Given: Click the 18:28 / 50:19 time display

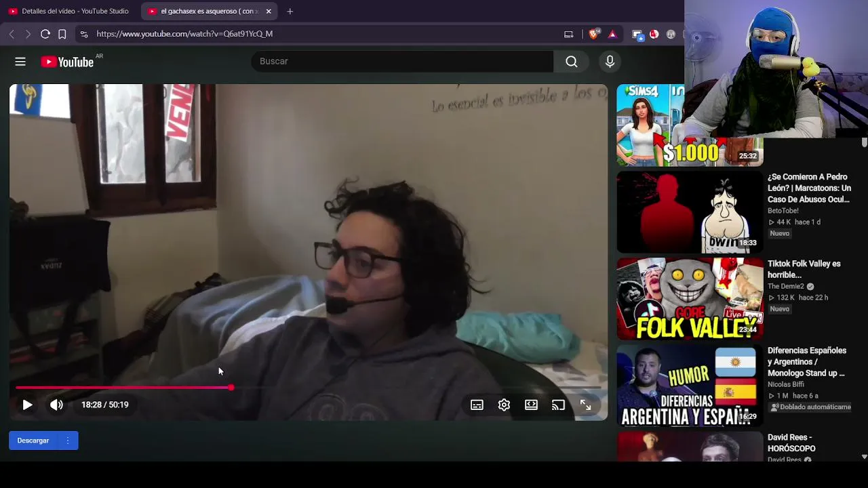Looking at the screenshot, I should click(x=105, y=405).
